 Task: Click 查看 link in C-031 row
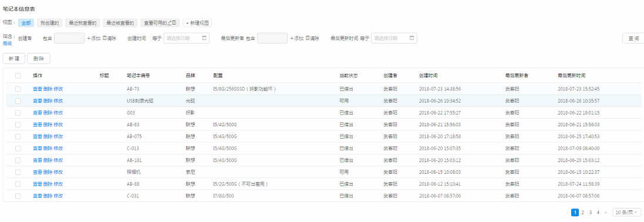click(38, 196)
